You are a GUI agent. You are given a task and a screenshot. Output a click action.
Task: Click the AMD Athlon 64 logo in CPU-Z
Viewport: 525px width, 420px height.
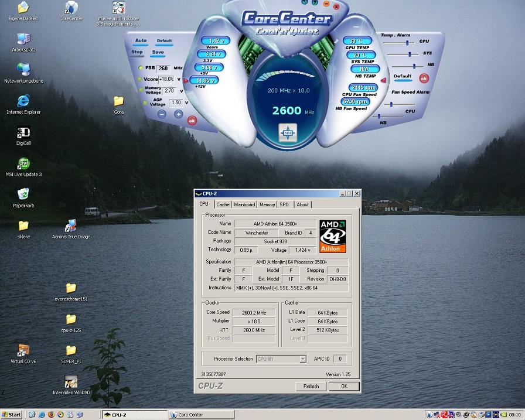pos(332,236)
